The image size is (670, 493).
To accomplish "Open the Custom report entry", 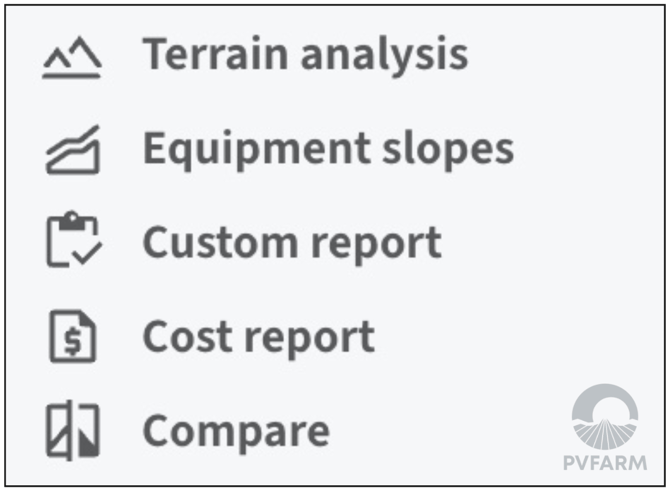I will pyautogui.click(x=292, y=242).
